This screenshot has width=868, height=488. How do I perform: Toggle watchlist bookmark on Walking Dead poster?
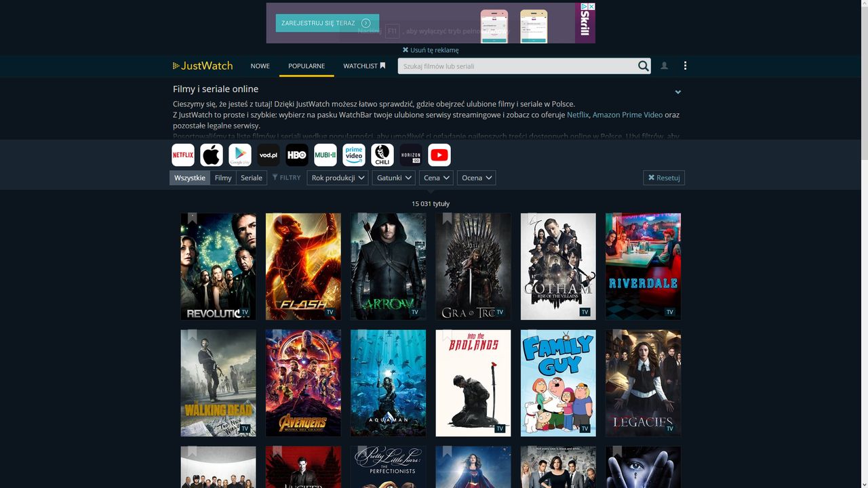tap(192, 335)
